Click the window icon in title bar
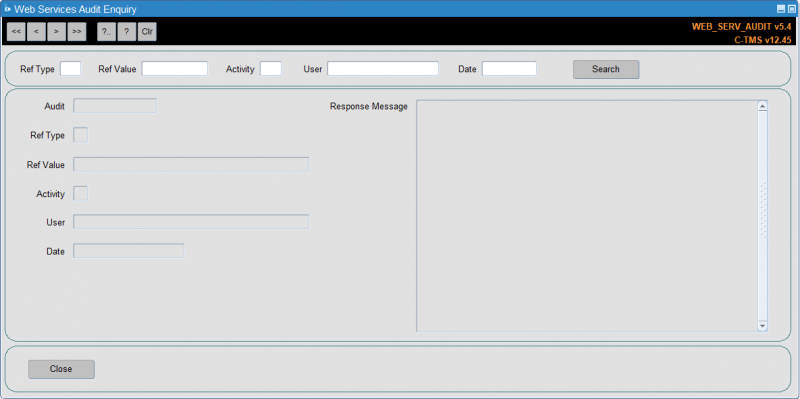The image size is (800, 399). tap(8, 9)
